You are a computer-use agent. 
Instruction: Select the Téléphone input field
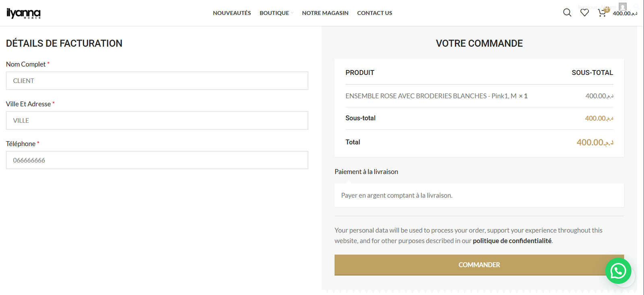pos(157,160)
